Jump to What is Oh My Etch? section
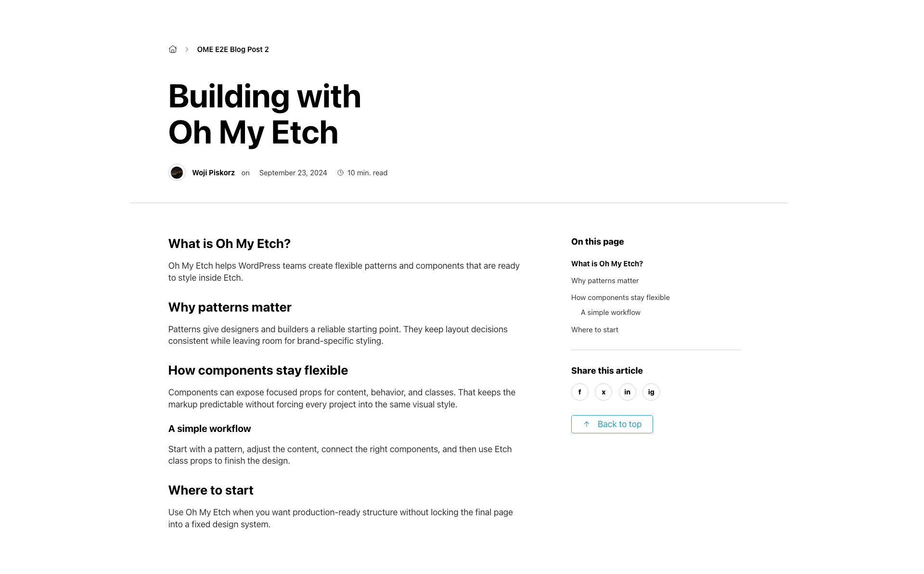Screen dimensions: 924x574 click(x=607, y=263)
